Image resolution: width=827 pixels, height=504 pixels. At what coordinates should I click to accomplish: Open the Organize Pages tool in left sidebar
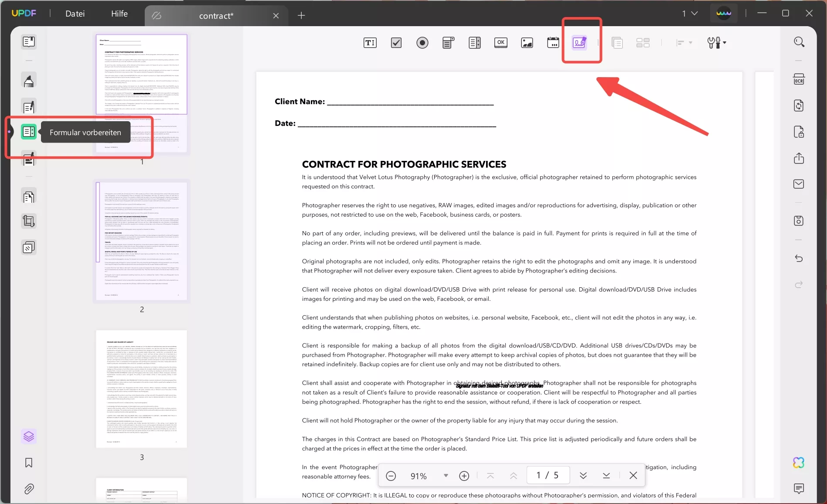(29, 197)
